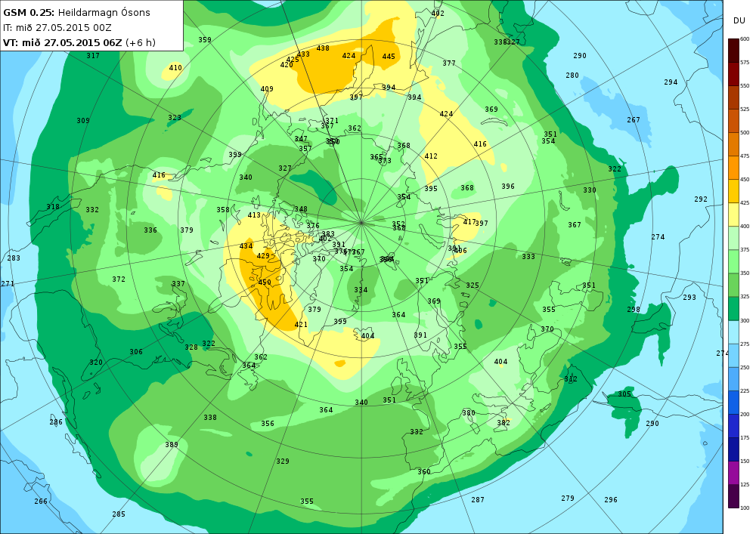The image size is (756, 534).
Task: Click the '250' tick label on the scale
Action: 745,367
